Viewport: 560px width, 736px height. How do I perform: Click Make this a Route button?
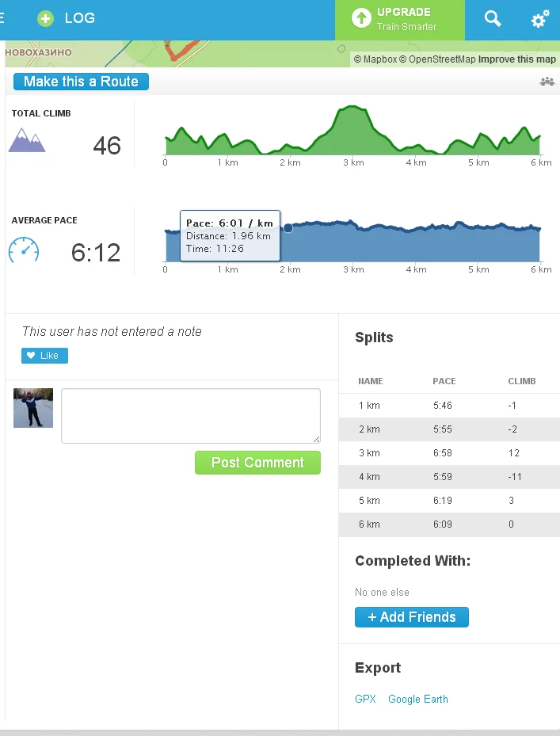click(82, 82)
